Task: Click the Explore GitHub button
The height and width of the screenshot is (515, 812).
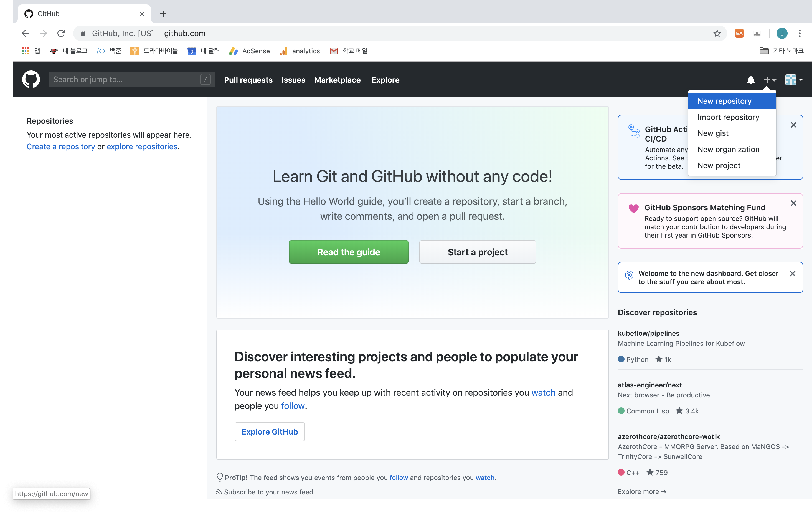Action: coord(270,432)
